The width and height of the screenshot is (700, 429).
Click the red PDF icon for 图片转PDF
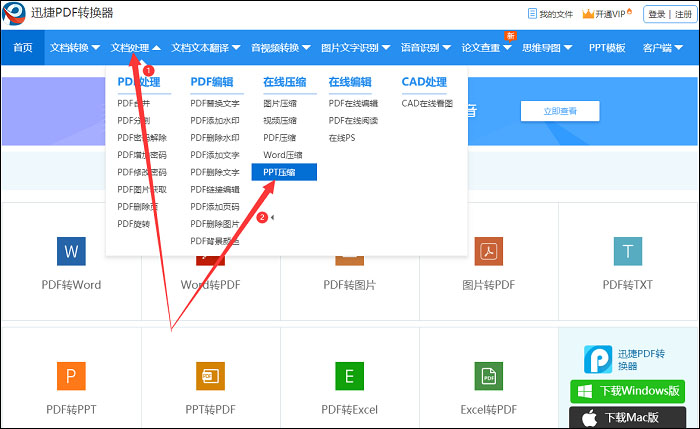[489, 251]
